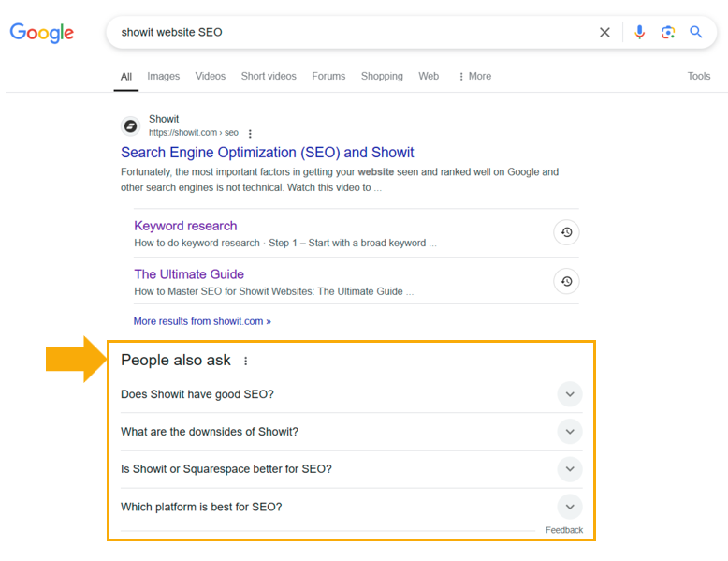The image size is (728, 561).
Task: Click More results from showit.com link
Action: [202, 321]
